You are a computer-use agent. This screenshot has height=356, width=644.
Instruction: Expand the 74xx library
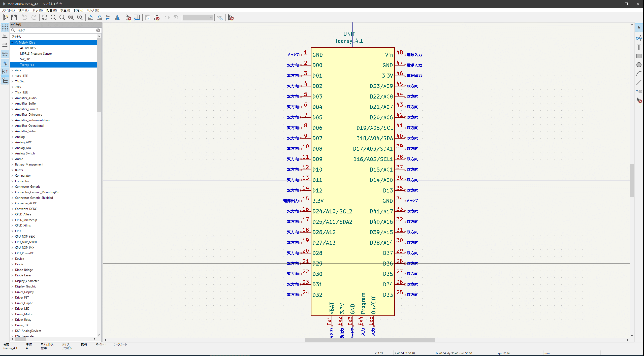click(x=12, y=87)
